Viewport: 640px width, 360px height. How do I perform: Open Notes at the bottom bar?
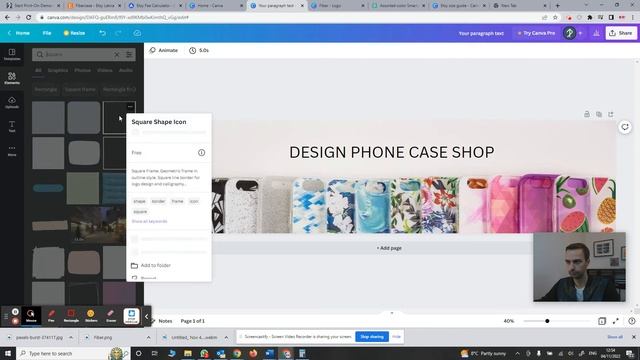[162, 321]
